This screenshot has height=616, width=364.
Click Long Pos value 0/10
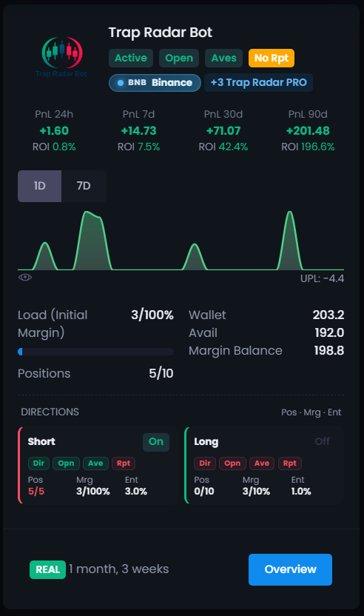pyautogui.click(x=204, y=492)
